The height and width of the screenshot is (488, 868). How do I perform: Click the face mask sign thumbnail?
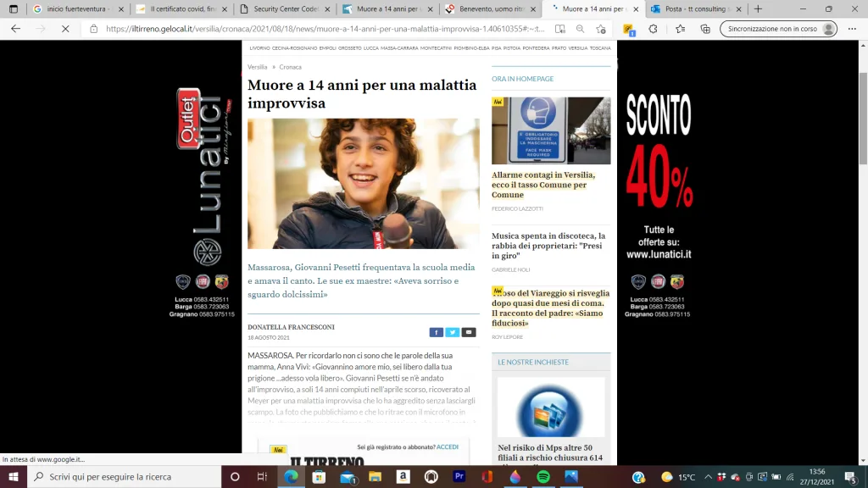(551, 130)
